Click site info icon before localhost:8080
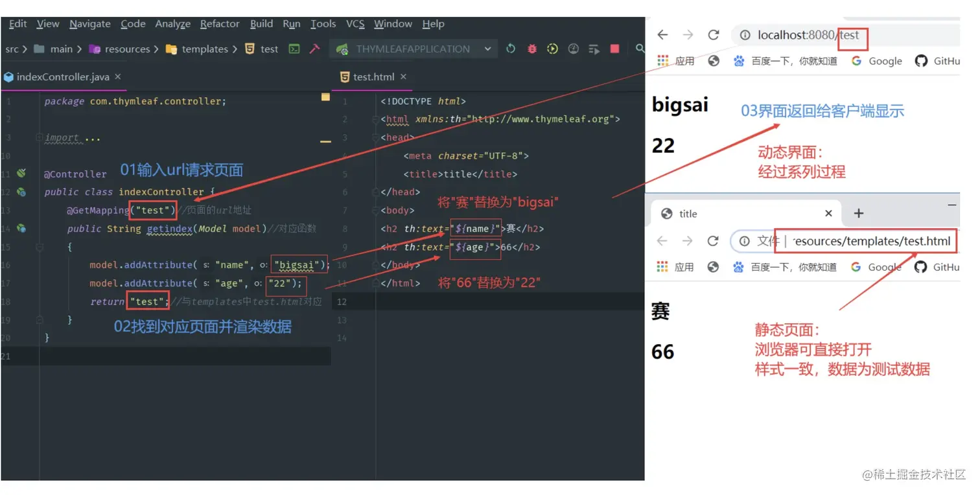The height and width of the screenshot is (495, 980). click(745, 35)
